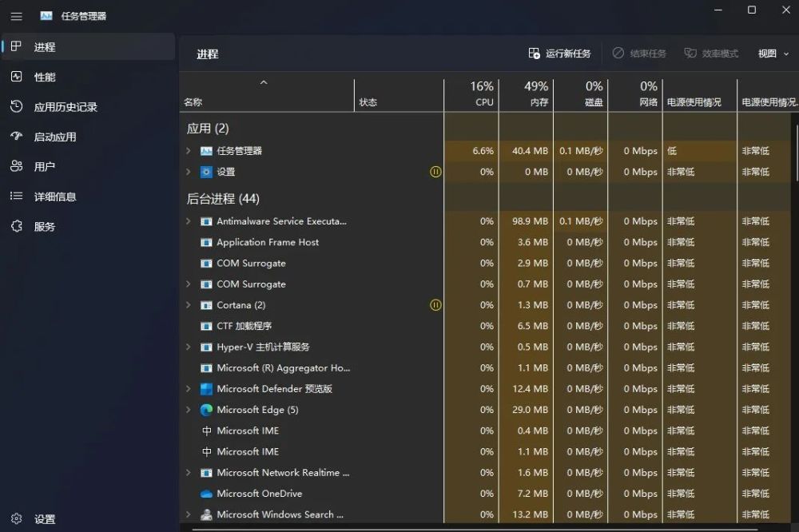Select the 进程 sidebar icon
The height and width of the screenshot is (532, 799).
(16, 46)
